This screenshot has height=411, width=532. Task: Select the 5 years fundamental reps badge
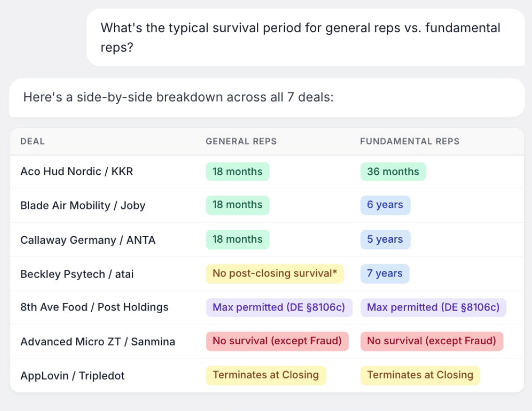[385, 240]
